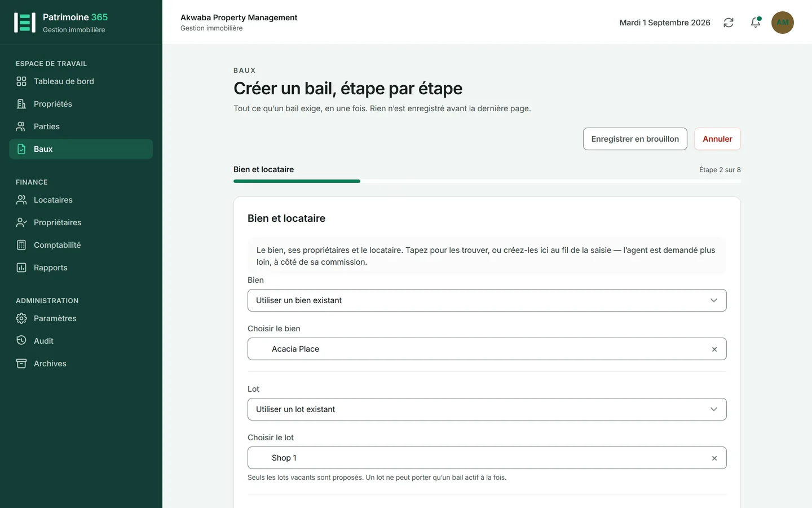
Task: Clear the Shop 1 lot selection
Action: [714, 458]
